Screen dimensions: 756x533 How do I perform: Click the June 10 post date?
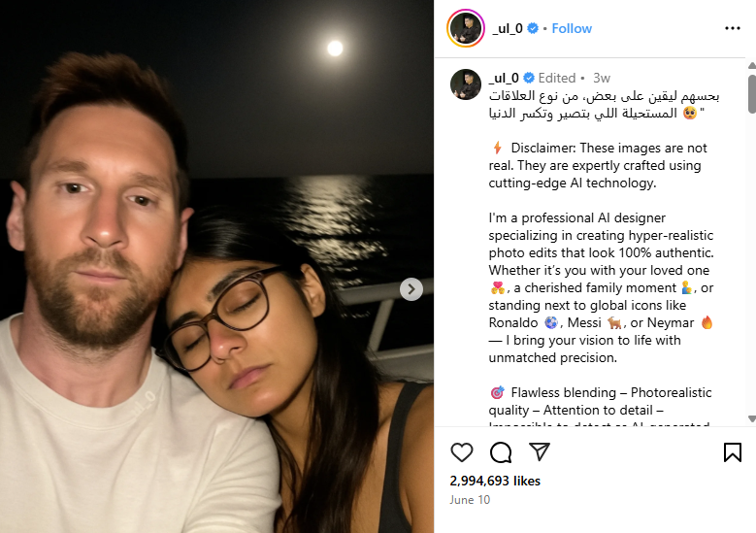(x=470, y=500)
